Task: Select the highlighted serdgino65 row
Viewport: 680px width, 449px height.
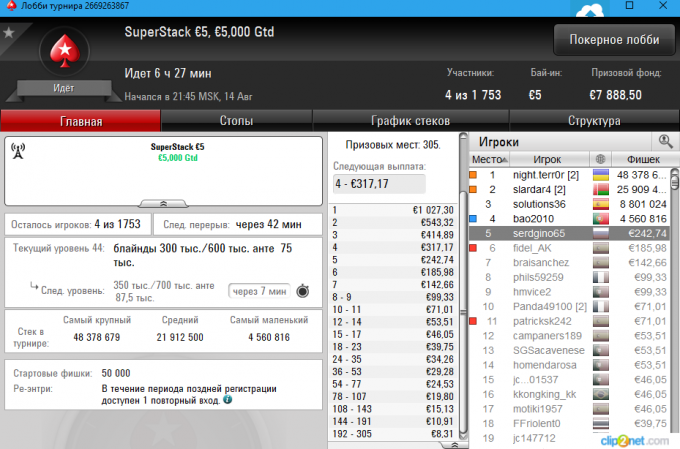Action: tap(569, 233)
